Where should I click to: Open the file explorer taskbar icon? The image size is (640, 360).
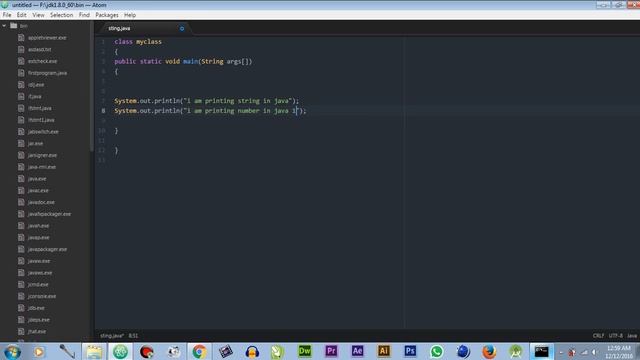[94, 351]
